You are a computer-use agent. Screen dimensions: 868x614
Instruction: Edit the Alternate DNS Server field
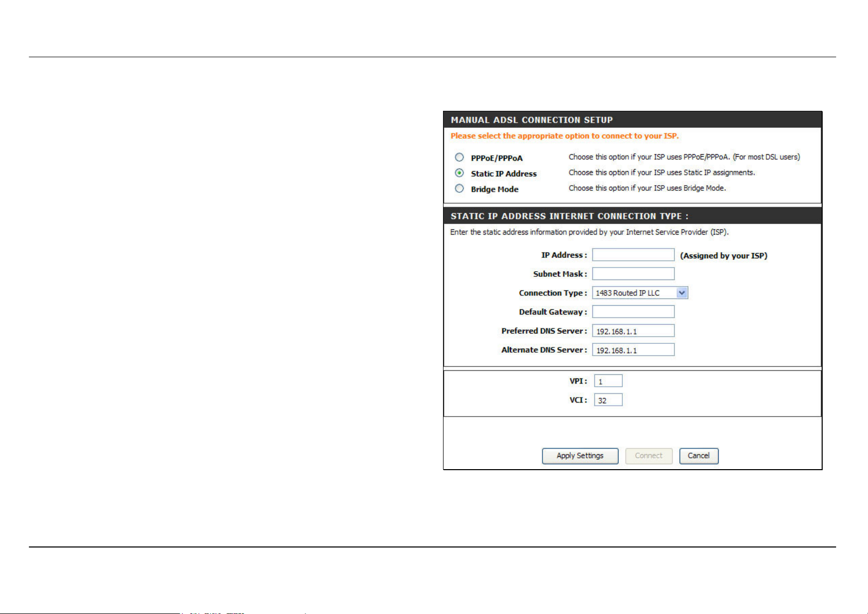click(x=633, y=350)
